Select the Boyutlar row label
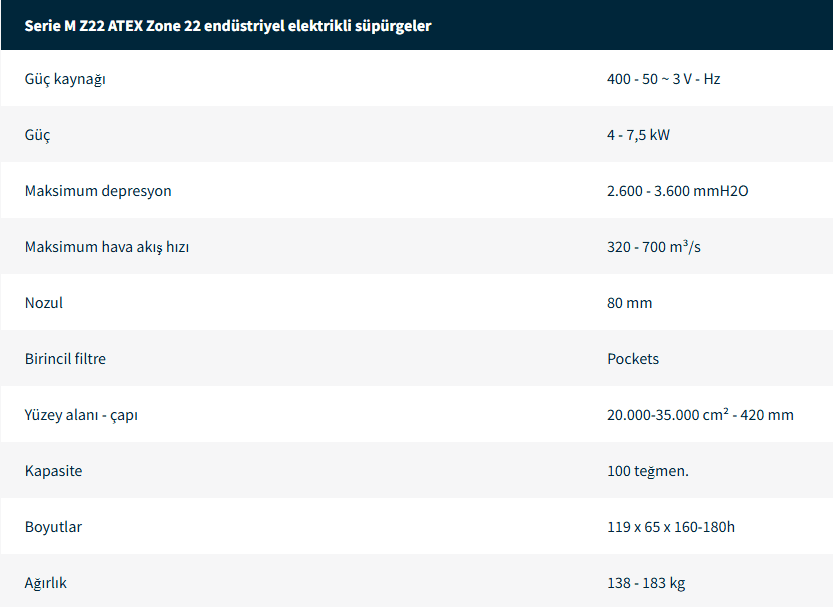833x607 pixels. [53, 527]
